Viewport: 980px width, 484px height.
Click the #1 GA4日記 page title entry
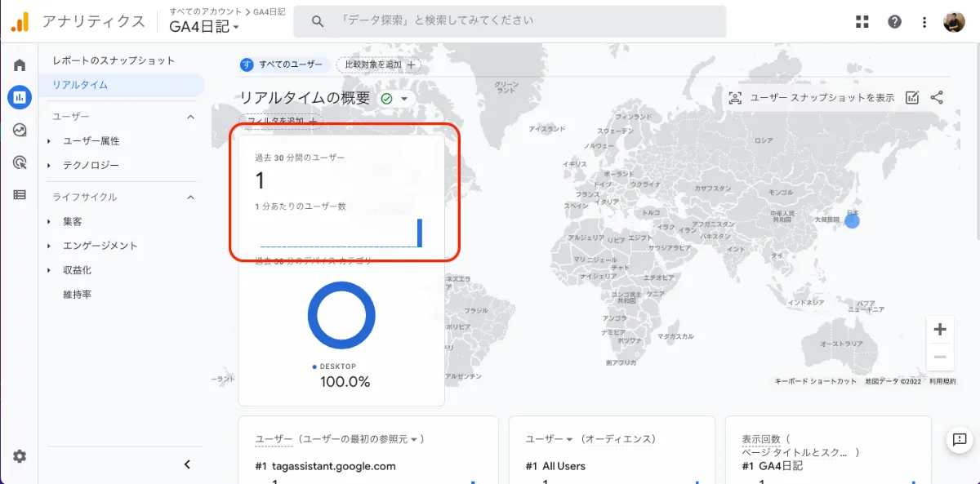[773, 466]
